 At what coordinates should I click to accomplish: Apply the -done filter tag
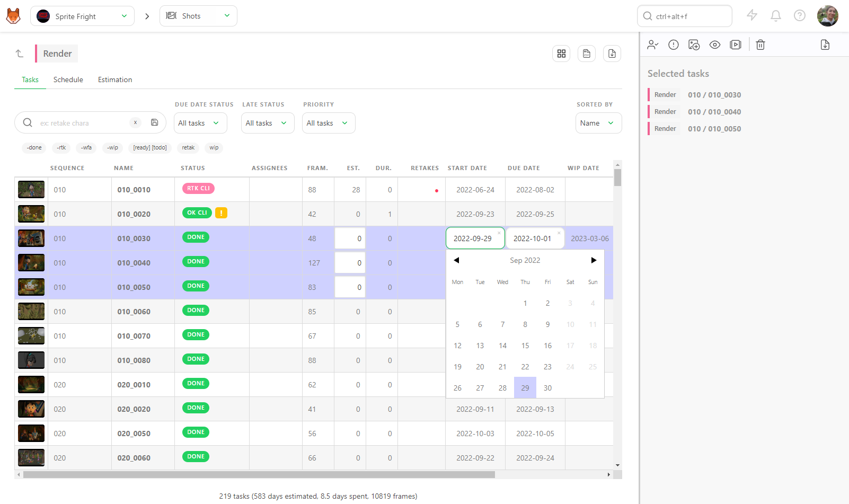pos(34,148)
